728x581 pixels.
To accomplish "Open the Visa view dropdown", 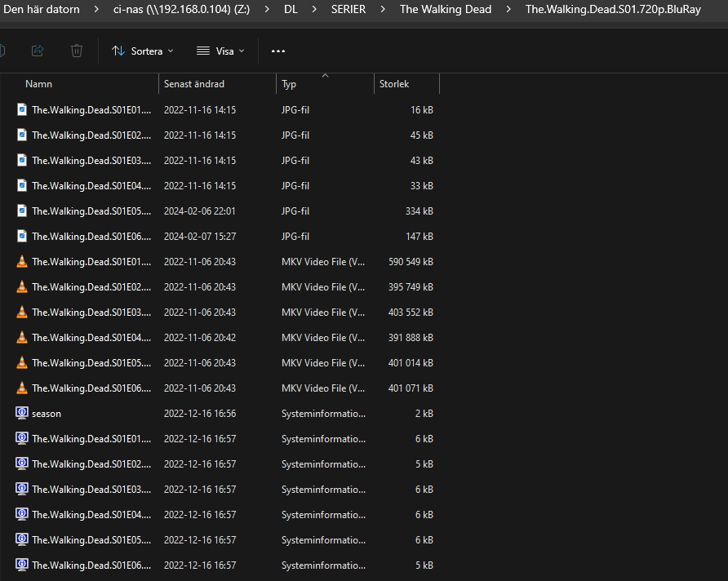I will pyautogui.click(x=220, y=51).
